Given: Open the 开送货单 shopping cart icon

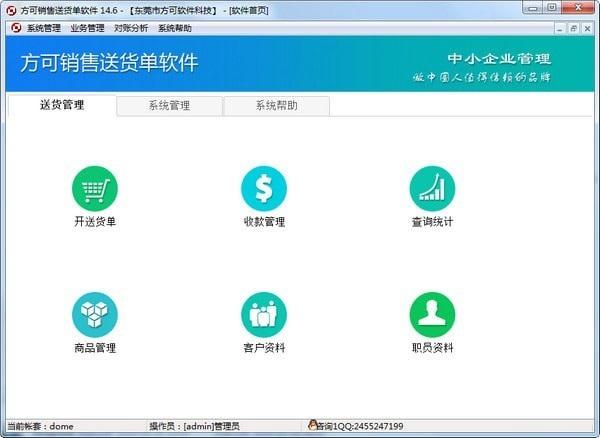Looking at the screenshot, I should click(x=94, y=188).
